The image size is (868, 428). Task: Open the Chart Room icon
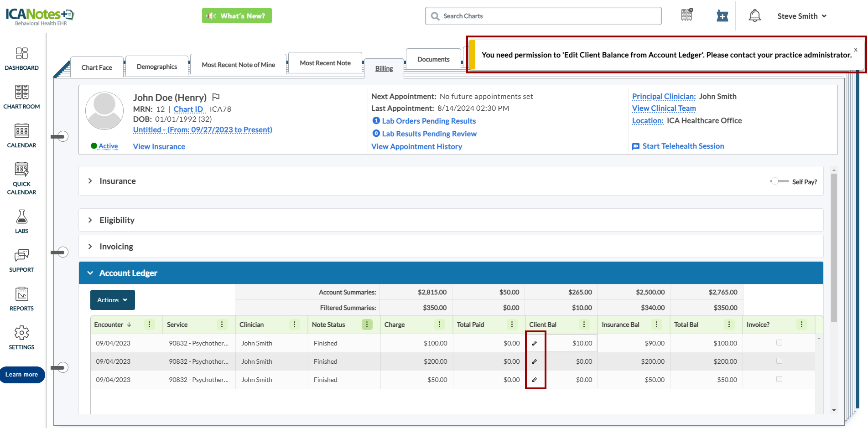click(x=21, y=97)
